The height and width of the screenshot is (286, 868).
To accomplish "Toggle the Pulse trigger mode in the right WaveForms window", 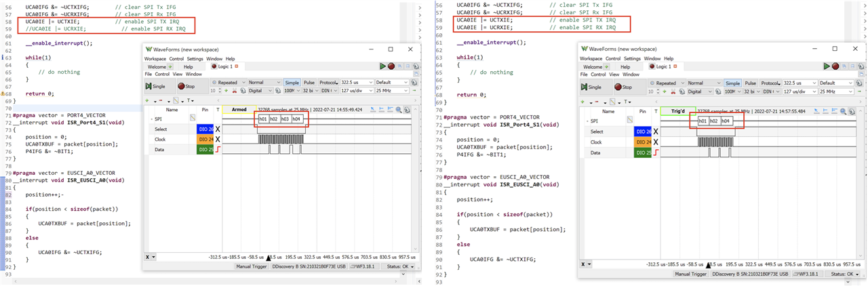I will click(751, 83).
